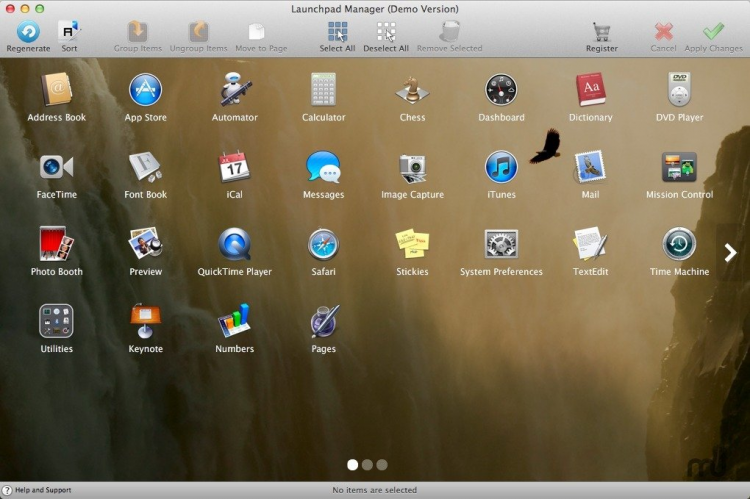Select the Image Capture icon

[x=412, y=168]
